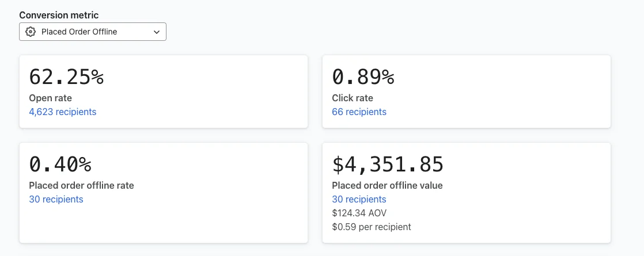Open the Placed Order Offline dropdown
The height and width of the screenshot is (256, 644).
click(92, 32)
